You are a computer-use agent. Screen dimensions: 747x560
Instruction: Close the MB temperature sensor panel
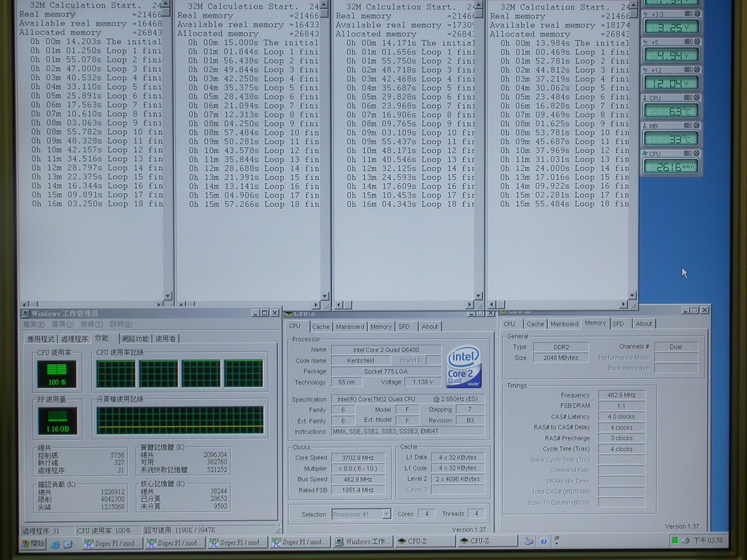697,125
